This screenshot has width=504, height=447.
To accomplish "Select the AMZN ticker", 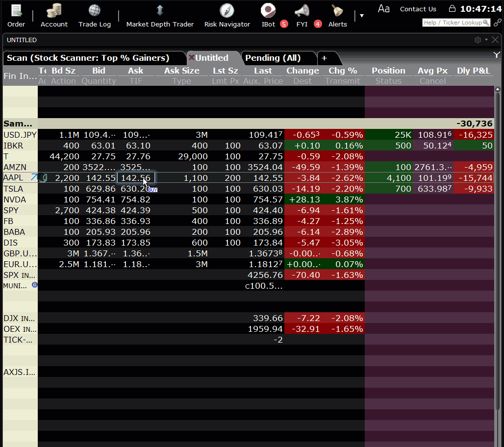I will 15,167.
